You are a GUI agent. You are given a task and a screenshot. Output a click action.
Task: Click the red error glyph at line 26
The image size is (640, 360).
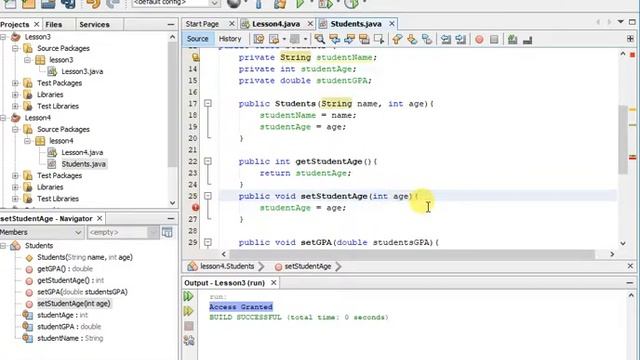pyautogui.click(x=196, y=207)
